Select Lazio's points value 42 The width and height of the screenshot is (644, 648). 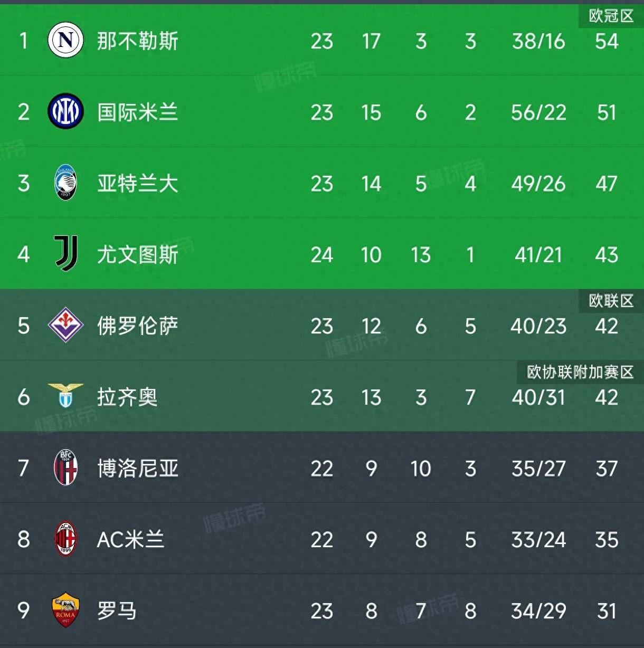606,397
